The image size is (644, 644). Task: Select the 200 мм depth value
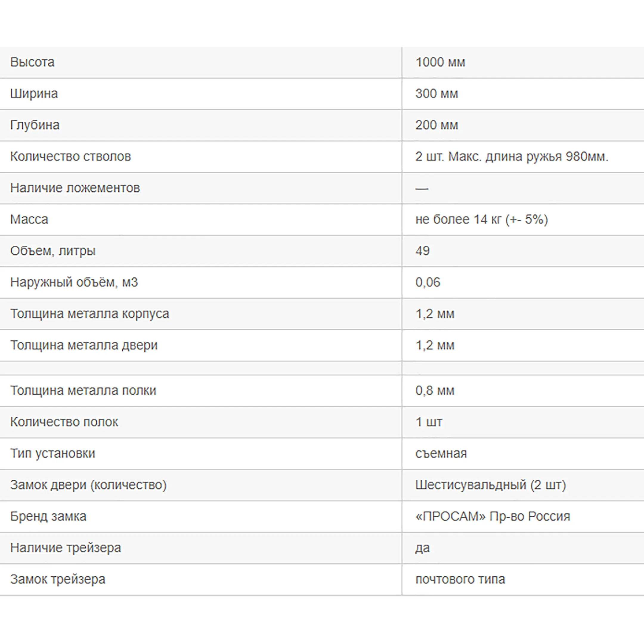click(x=436, y=125)
